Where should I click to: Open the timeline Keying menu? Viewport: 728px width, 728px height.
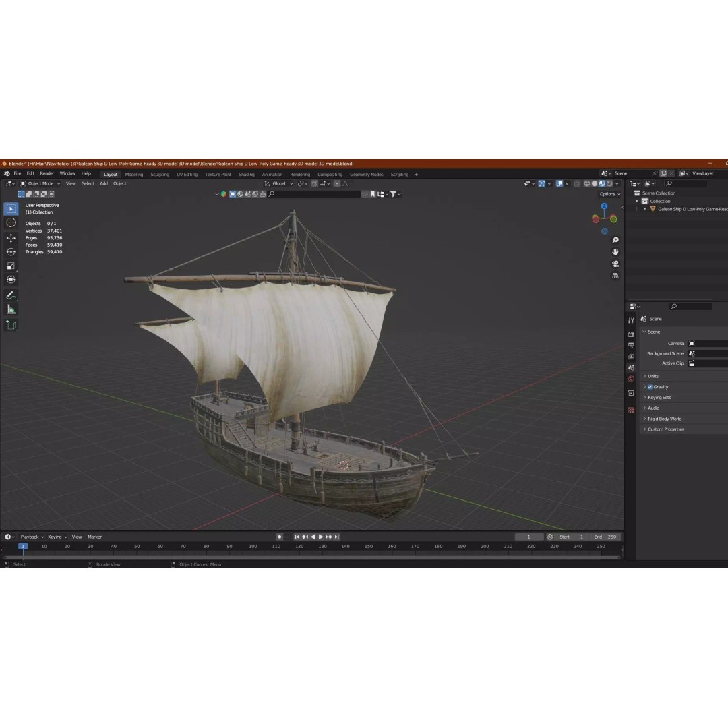coord(57,537)
